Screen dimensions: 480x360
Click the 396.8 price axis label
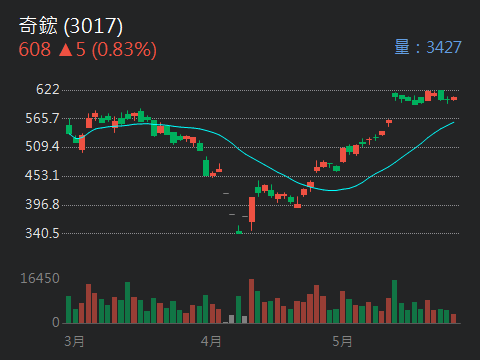click(x=42, y=204)
